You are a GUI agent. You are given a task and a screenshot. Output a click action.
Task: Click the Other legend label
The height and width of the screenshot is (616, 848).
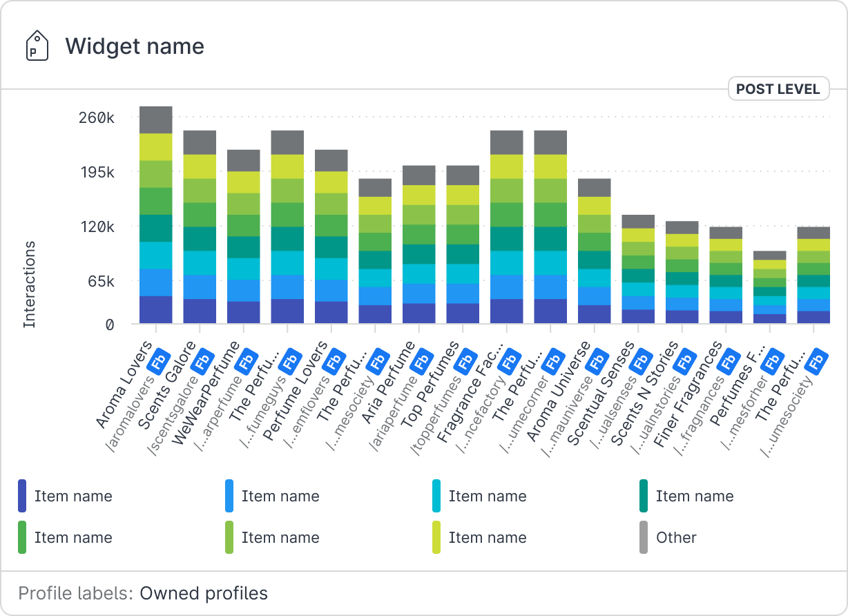point(677,537)
